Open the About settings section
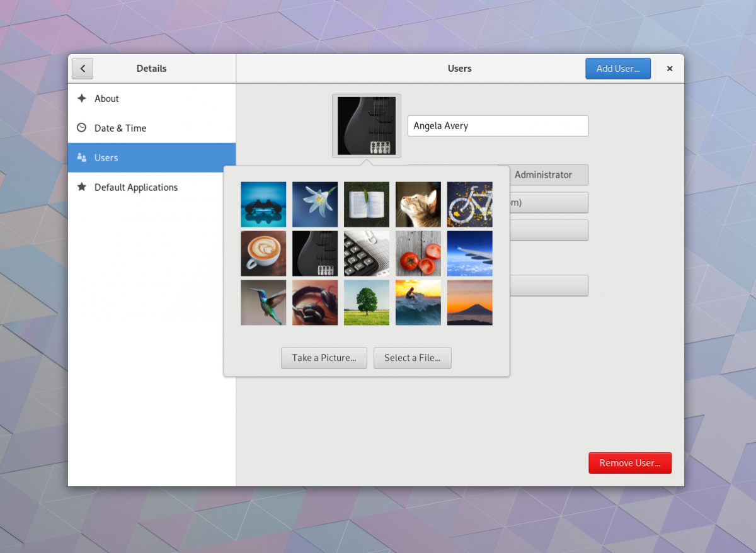Image resolution: width=756 pixels, height=553 pixels. (x=106, y=98)
